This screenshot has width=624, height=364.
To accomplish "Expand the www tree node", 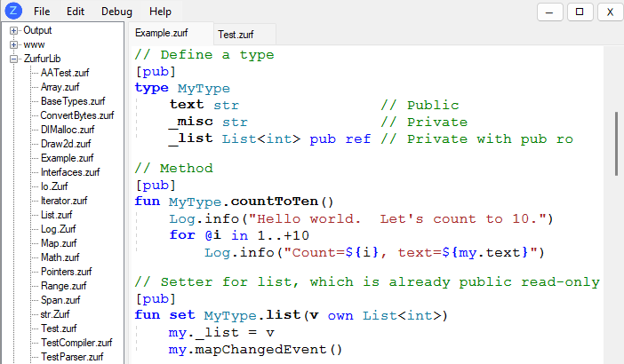I will (x=13, y=45).
